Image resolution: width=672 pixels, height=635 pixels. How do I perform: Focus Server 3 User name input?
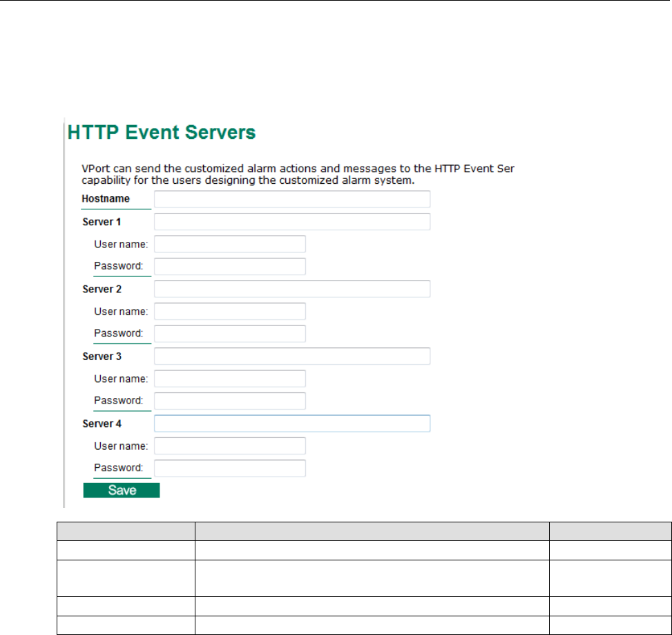click(x=229, y=379)
